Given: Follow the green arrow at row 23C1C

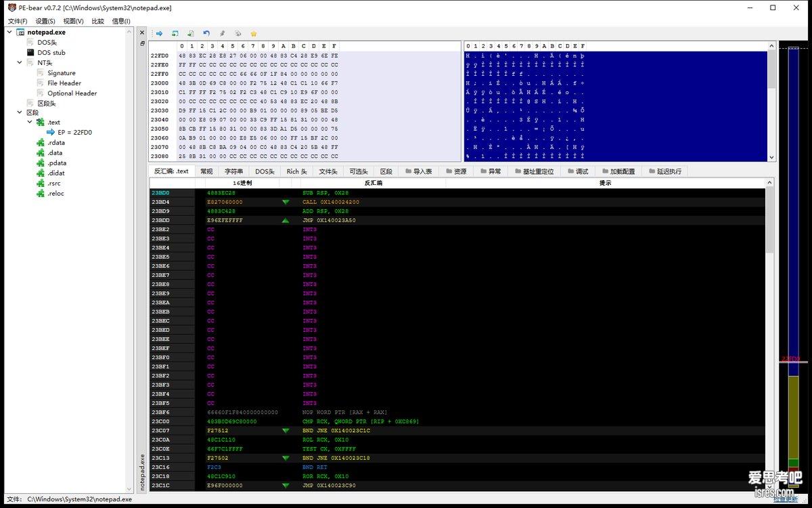Looking at the screenshot, I should tap(286, 485).
